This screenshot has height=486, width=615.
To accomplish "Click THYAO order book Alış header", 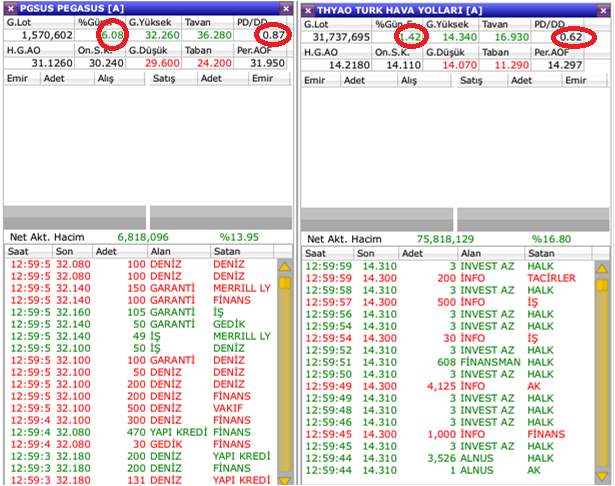I will tap(425, 80).
